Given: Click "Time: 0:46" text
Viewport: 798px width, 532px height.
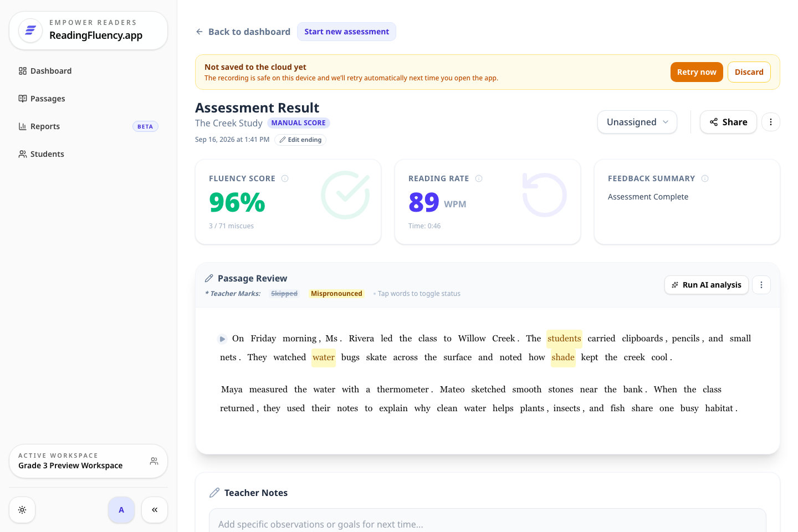Looking at the screenshot, I should coord(424,226).
